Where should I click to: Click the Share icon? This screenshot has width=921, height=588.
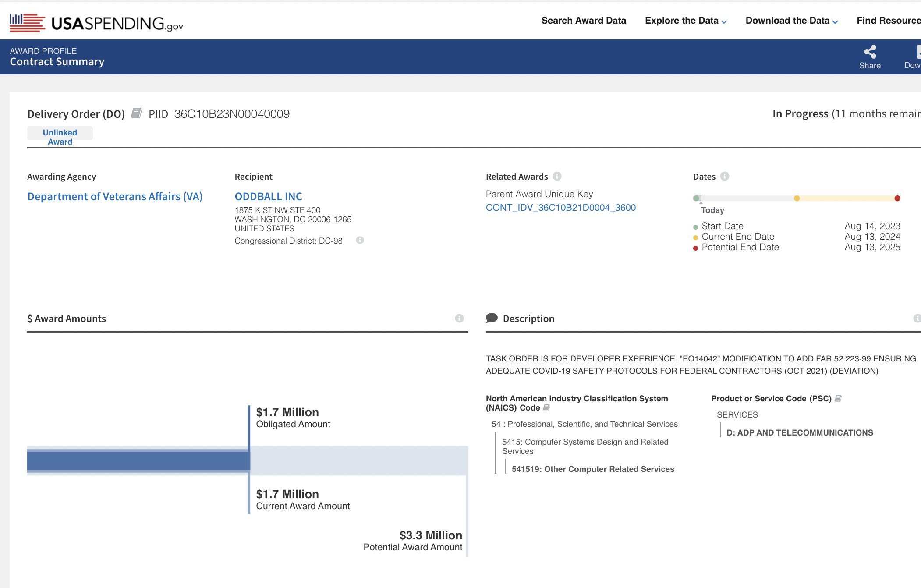[x=870, y=52]
